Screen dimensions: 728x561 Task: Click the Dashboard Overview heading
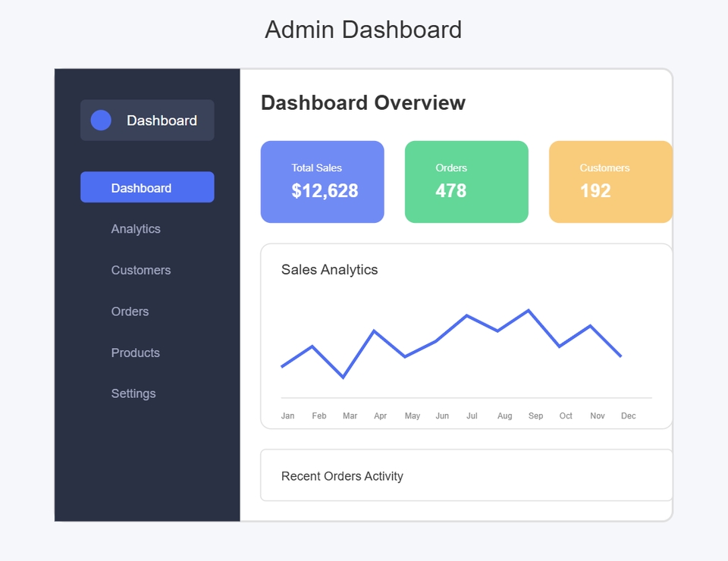point(363,102)
